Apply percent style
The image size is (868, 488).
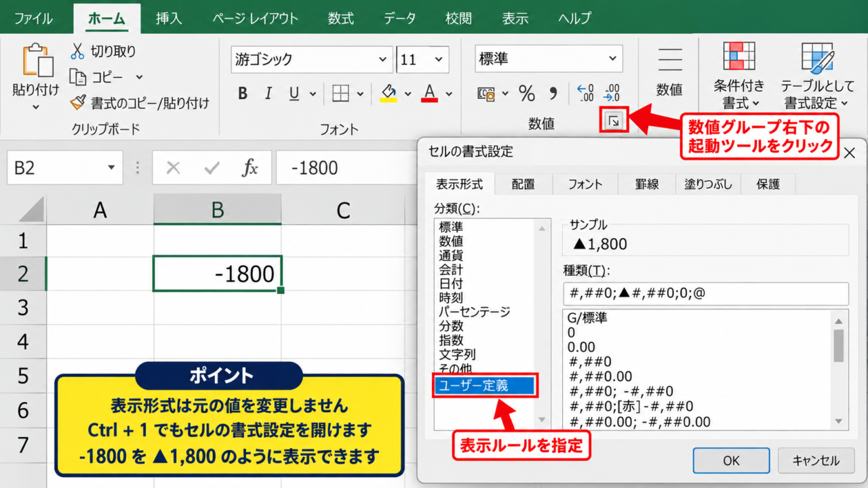[x=527, y=94]
